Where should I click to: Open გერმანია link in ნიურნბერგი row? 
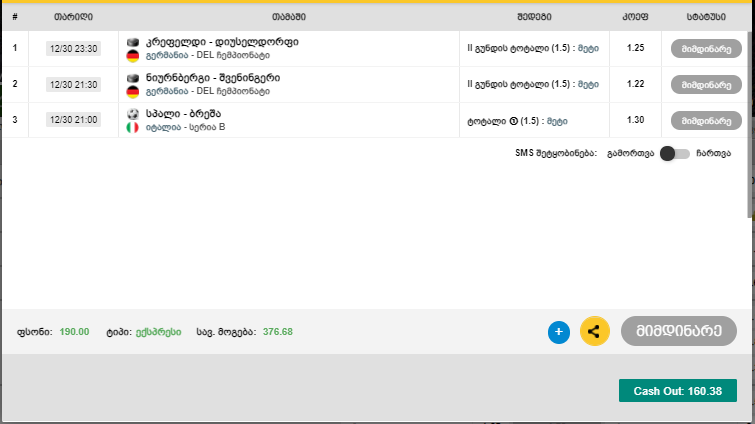(167, 91)
